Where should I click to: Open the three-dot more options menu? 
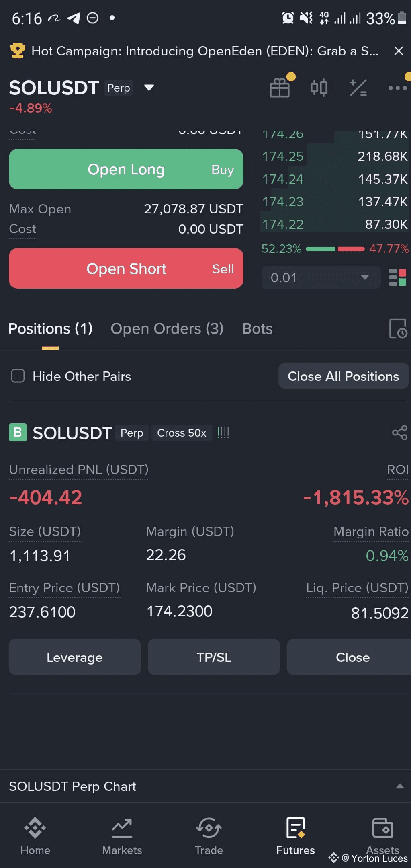[x=397, y=88]
